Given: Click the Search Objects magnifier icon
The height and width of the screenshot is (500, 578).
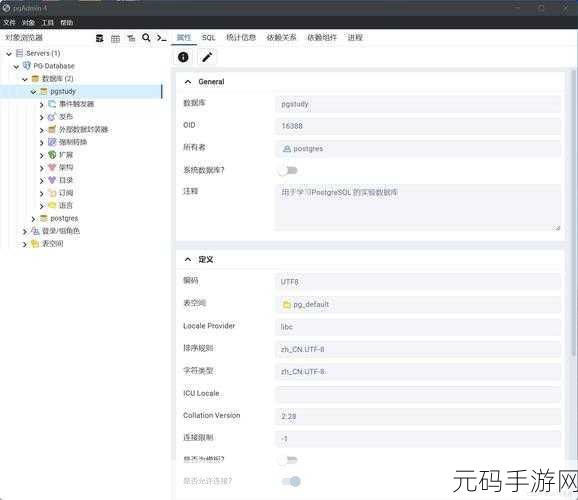Looking at the screenshot, I should (x=146, y=38).
